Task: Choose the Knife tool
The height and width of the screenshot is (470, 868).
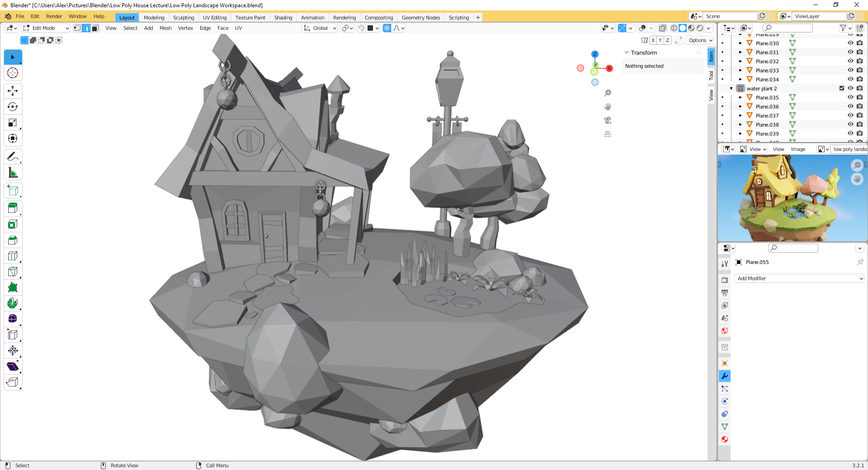Action: point(13,272)
